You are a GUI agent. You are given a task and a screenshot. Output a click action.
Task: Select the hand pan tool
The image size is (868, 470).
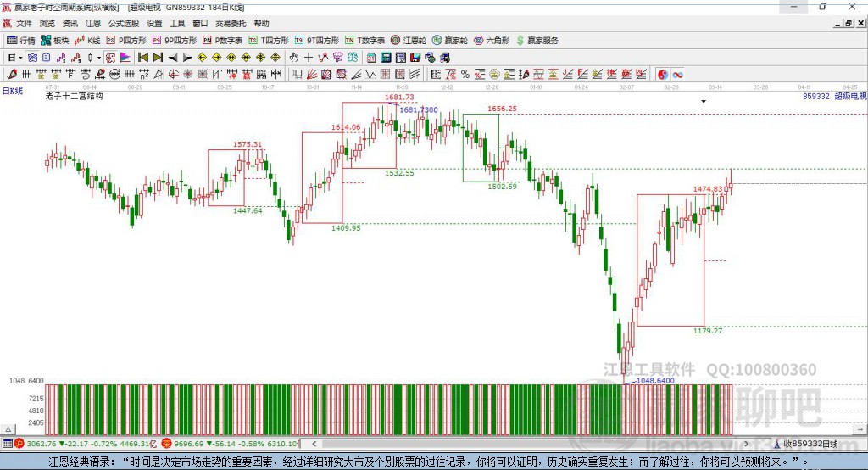point(293,58)
